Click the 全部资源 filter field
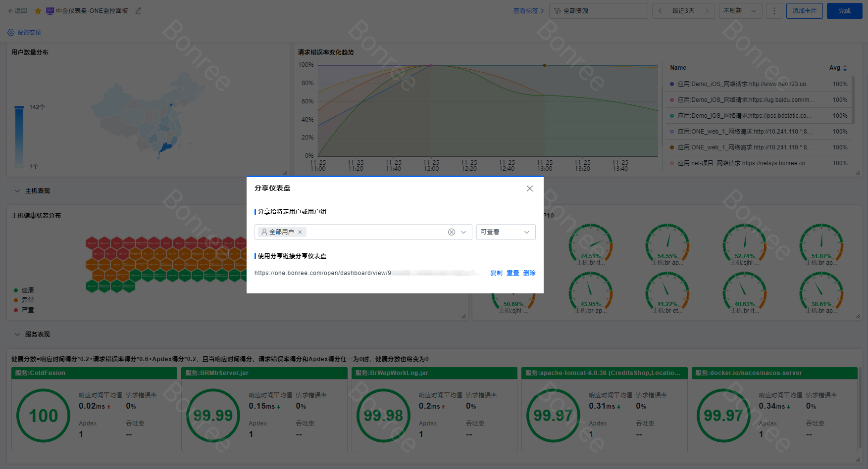This screenshot has width=868, height=469. [x=598, y=11]
